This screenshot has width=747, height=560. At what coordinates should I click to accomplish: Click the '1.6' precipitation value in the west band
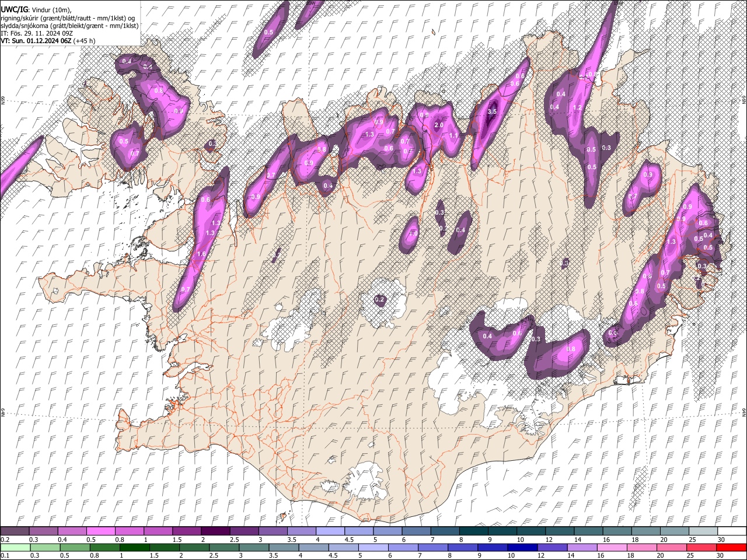click(x=202, y=254)
